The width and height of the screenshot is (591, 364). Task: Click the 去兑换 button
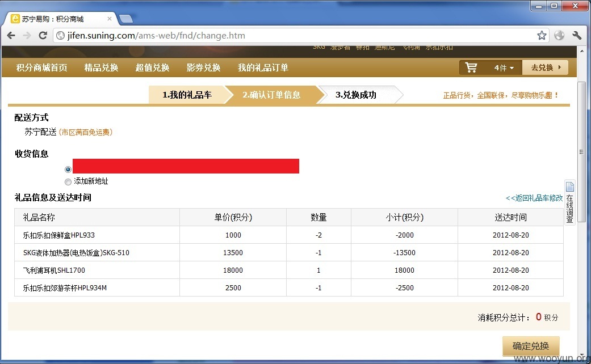click(x=546, y=68)
